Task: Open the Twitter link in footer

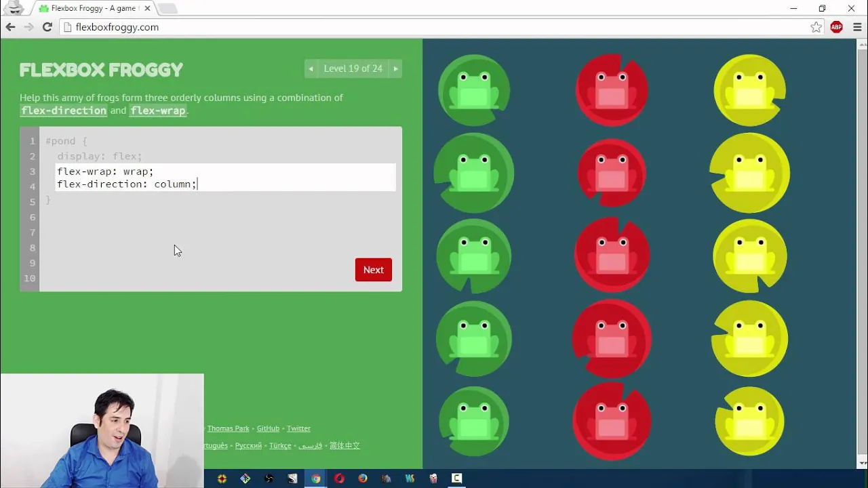Action: [x=298, y=428]
